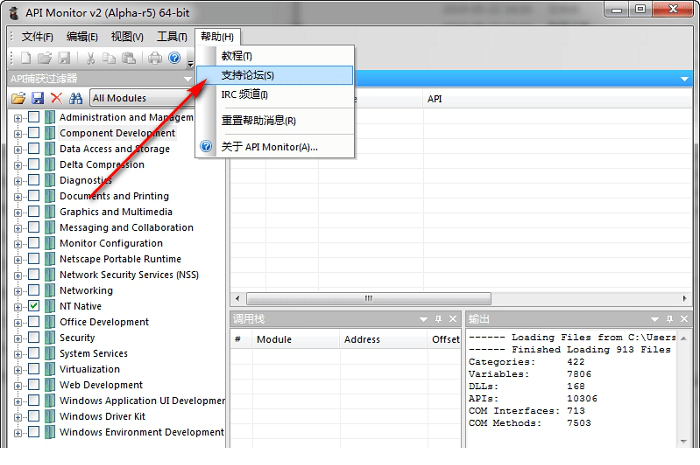This screenshot has height=465, width=700.
Task: Click the scroll left arrow of summary table
Action: [237, 298]
